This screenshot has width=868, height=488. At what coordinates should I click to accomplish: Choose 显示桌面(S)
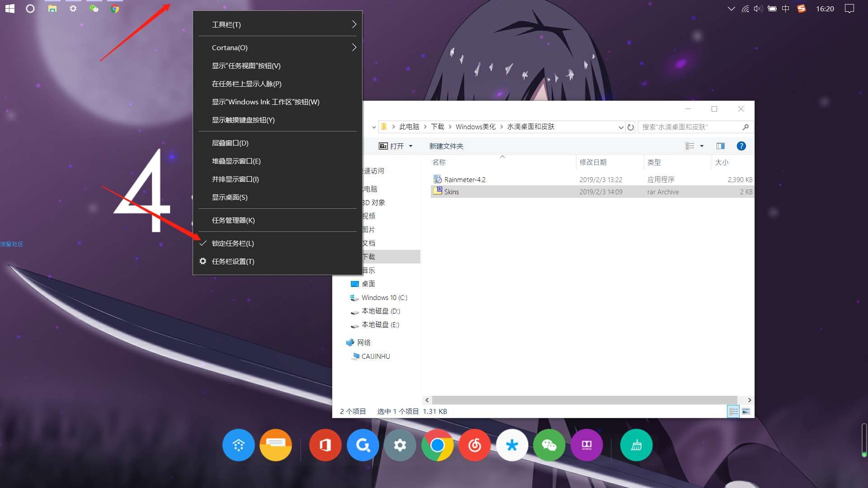point(278,197)
